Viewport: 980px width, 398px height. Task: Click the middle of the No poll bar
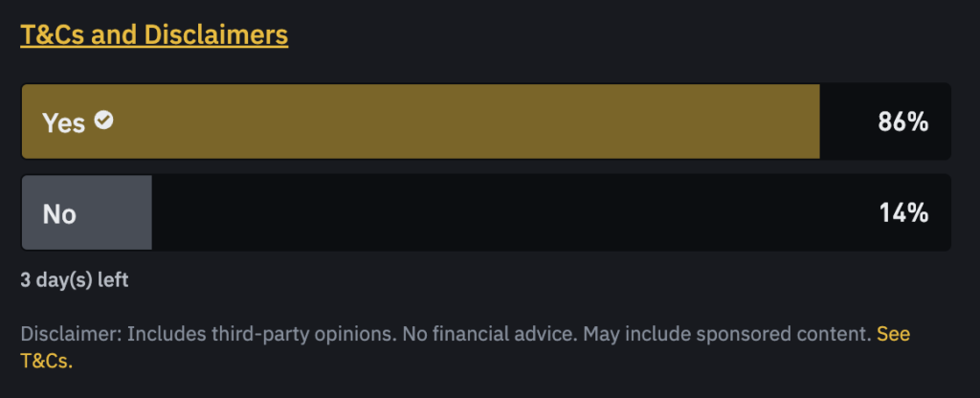(486, 212)
